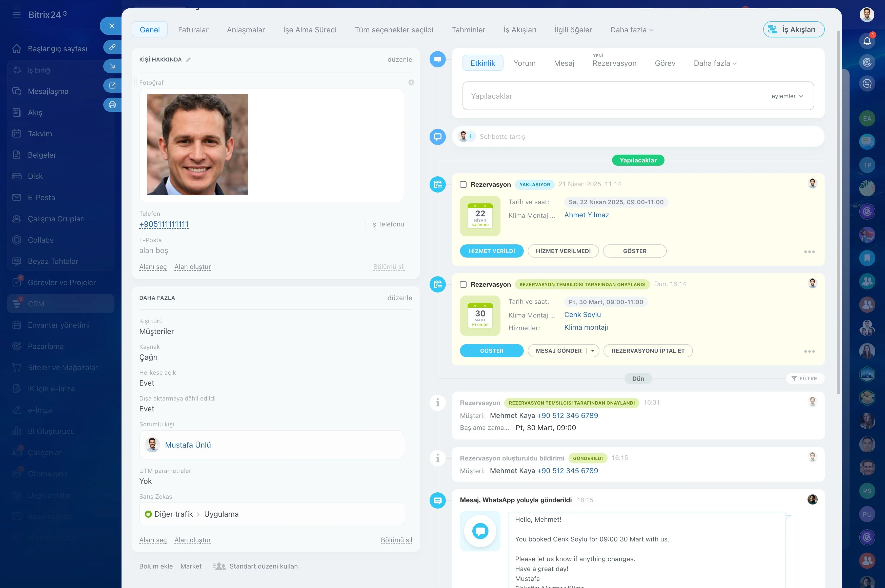
Task: Click HİZMET VERİLMEDİ button
Action: [563, 251]
